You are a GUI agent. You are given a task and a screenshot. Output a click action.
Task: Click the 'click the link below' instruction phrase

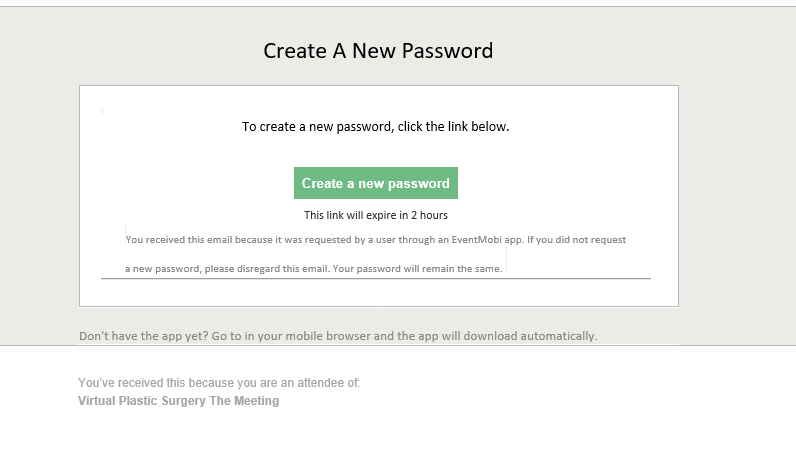coord(453,126)
